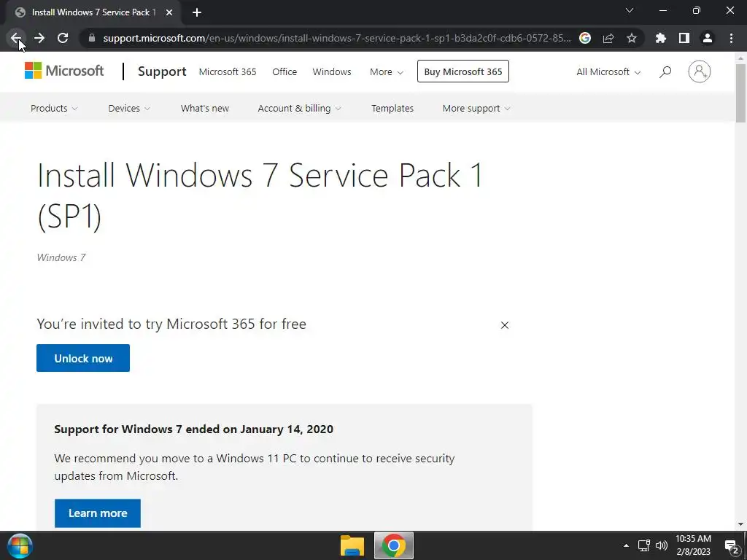Show hidden system tray icons
747x560 pixels.
626,545
